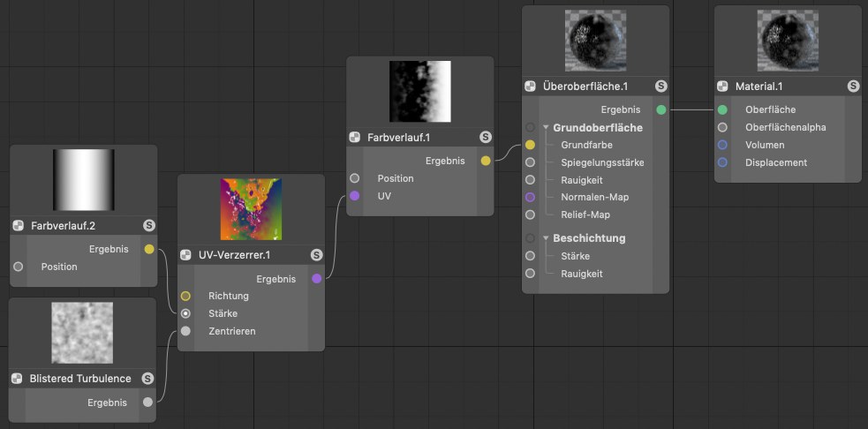This screenshot has width=868, height=429.
Task: Click the Grundfarbe label
Action: [586, 145]
